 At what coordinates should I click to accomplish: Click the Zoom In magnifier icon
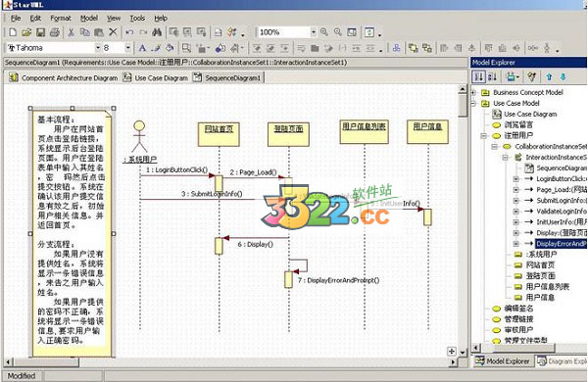pyautogui.click(x=324, y=32)
